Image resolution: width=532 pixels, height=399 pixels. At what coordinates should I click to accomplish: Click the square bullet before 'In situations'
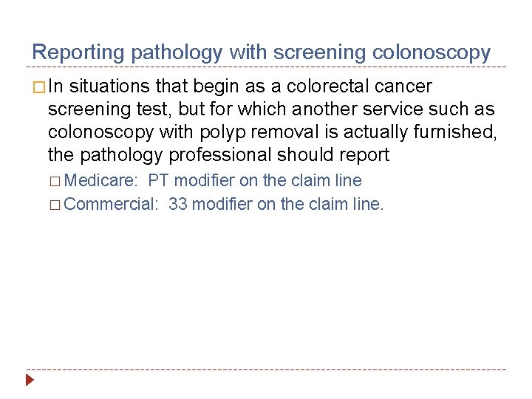(x=37, y=86)
